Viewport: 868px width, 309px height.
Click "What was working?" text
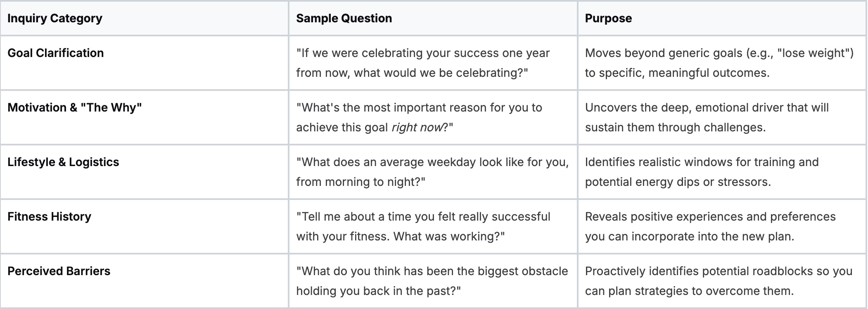[449, 236]
